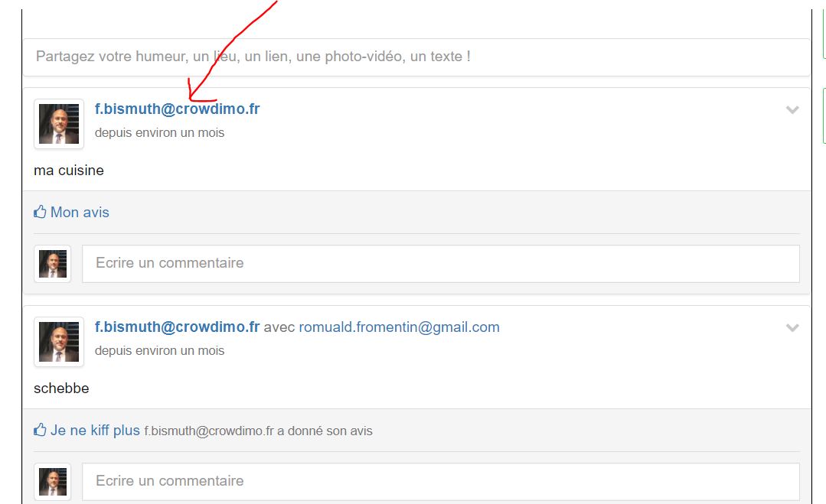The height and width of the screenshot is (504, 826).
Task: Click small avatar beside second comment field
Action: tap(53, 481)
